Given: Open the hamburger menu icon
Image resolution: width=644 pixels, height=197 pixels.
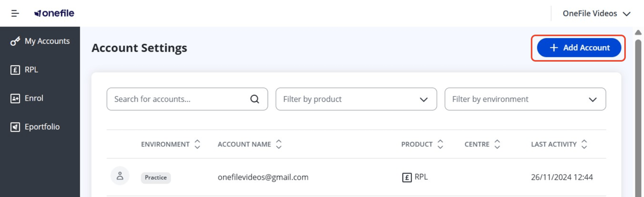Looking at the screenshot, I should [15, 13].
